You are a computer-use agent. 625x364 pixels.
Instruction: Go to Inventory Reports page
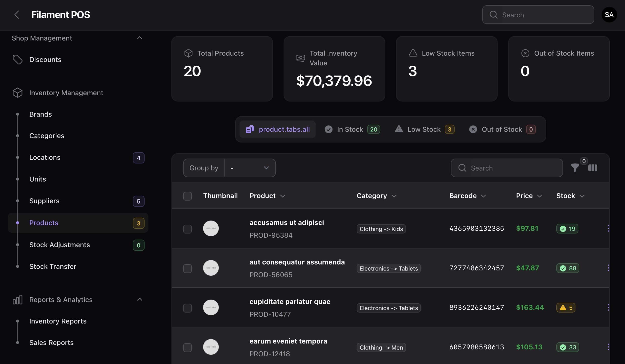coord(58,321)
